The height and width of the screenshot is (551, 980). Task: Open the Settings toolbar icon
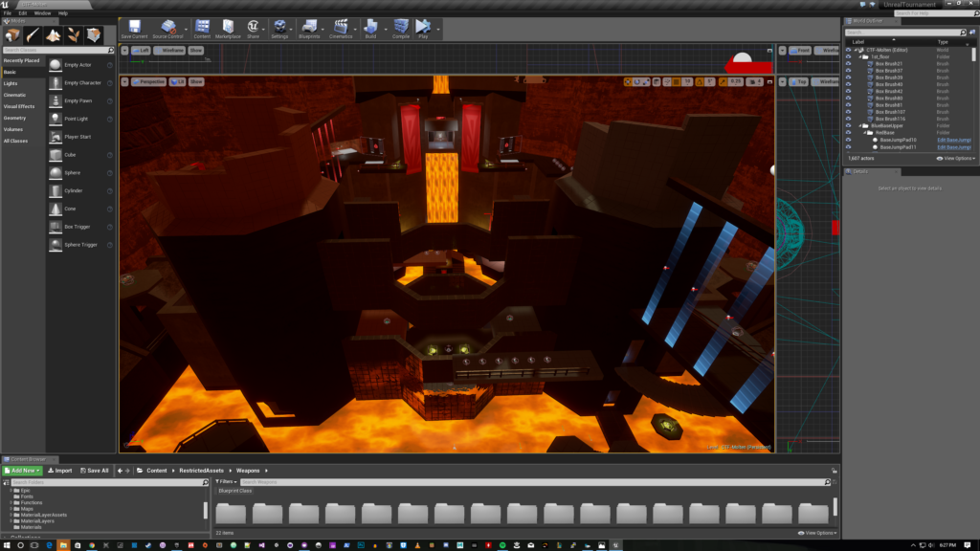pyautogui.click(x=279, y=28)
